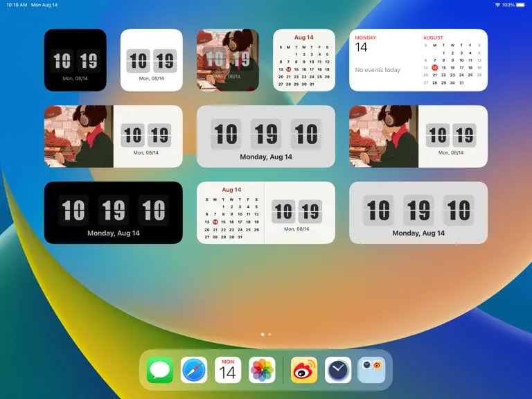Tap the battery indicator in the status bar

pos(520,5)
